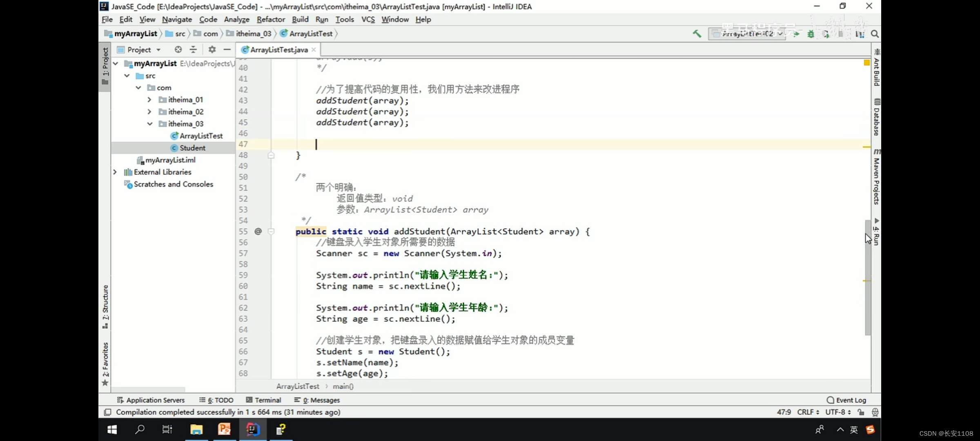Open UTF-8 encoding selector
Image resolution: width=980 pixels, height=441 pixels.
point(838,412)
